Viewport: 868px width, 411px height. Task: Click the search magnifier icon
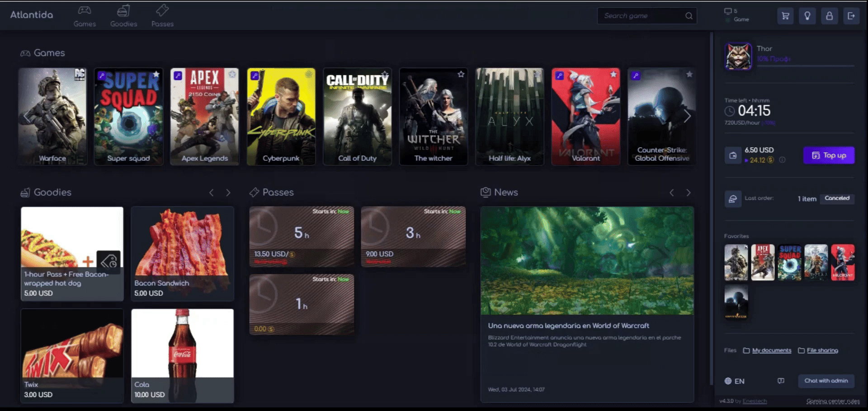[689, 16]
